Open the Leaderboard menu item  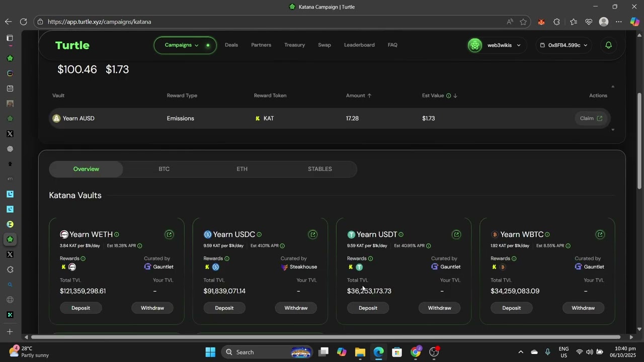[359, 45]
